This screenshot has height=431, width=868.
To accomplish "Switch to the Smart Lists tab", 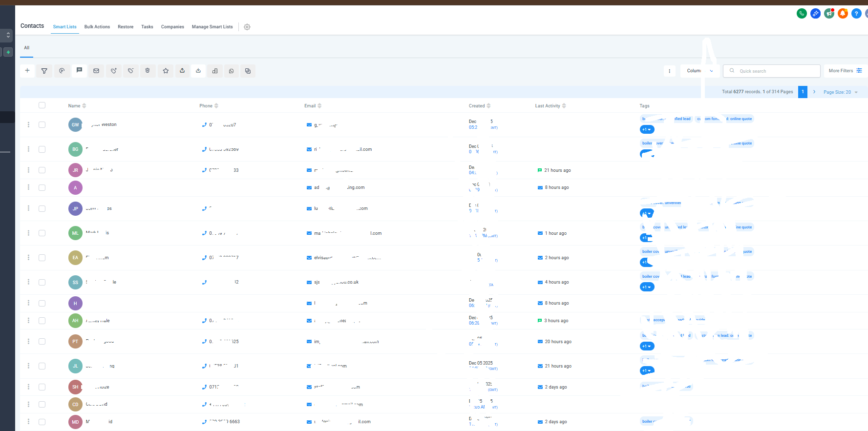I will (65, 27).
